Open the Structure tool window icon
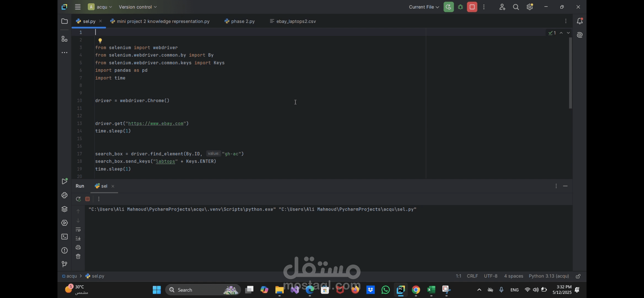 64,39
